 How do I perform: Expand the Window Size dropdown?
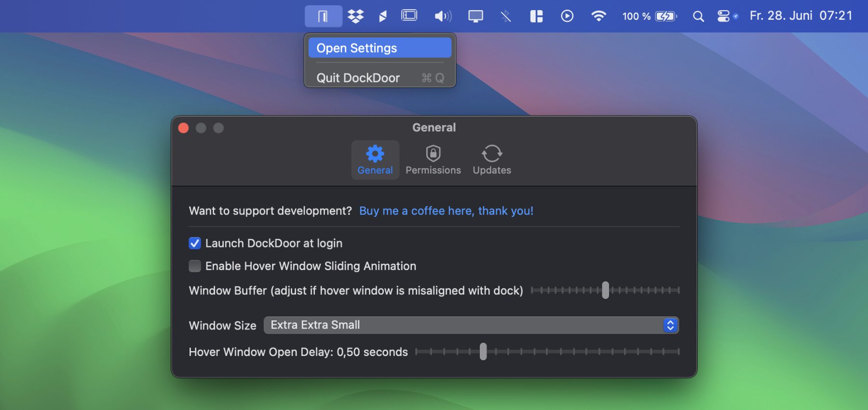point(471,325)
